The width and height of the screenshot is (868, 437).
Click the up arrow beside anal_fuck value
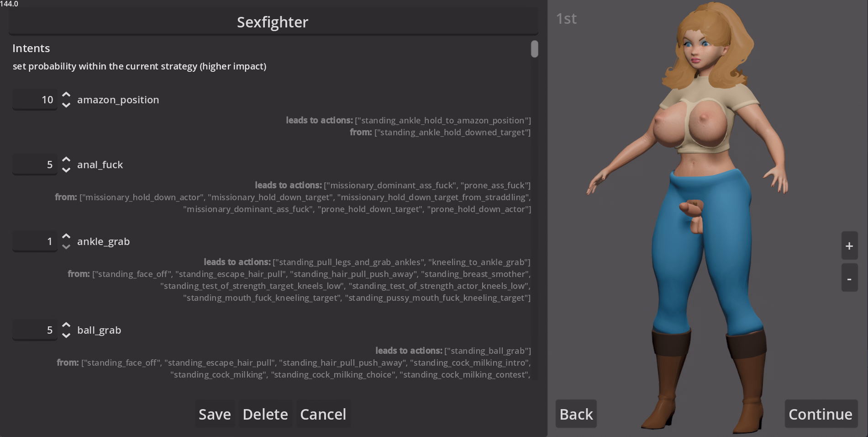66,160
